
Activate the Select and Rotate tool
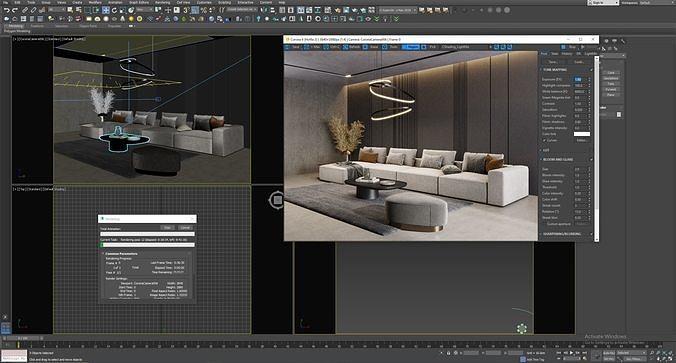(115, 10)
